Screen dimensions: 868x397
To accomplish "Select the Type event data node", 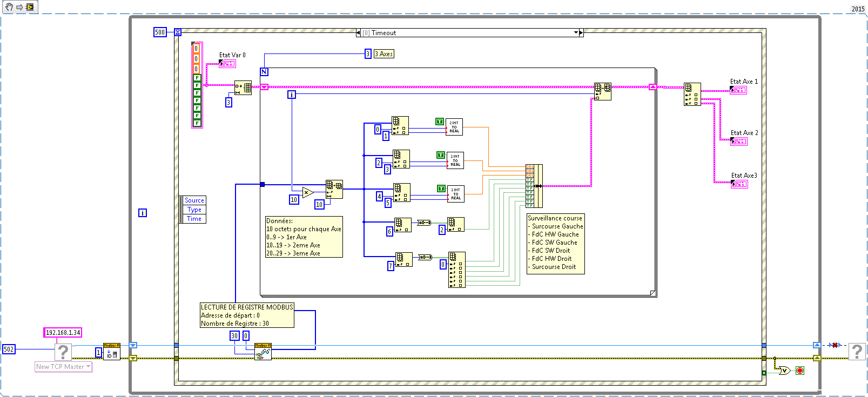I will pyautogui.click(x=194, y=210).
